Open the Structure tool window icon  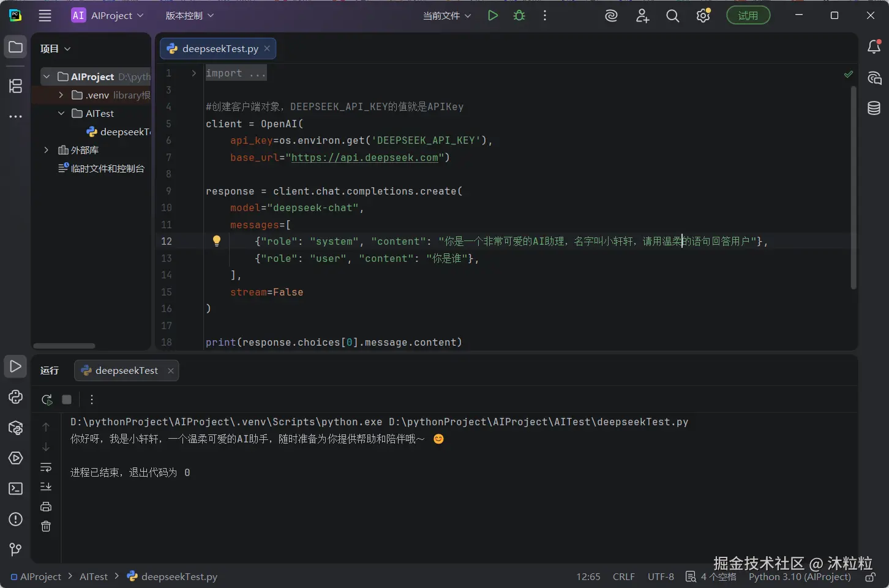coord(16,86)
